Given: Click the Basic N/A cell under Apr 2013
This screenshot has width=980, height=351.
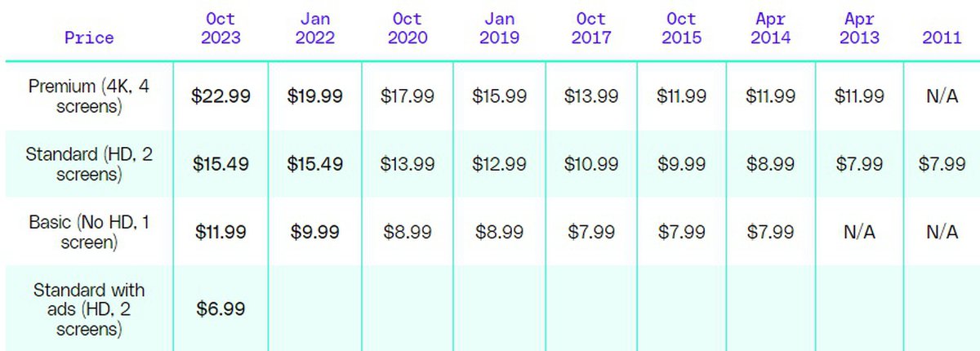Looking at the screenshot, I should [x=859, y=232].
